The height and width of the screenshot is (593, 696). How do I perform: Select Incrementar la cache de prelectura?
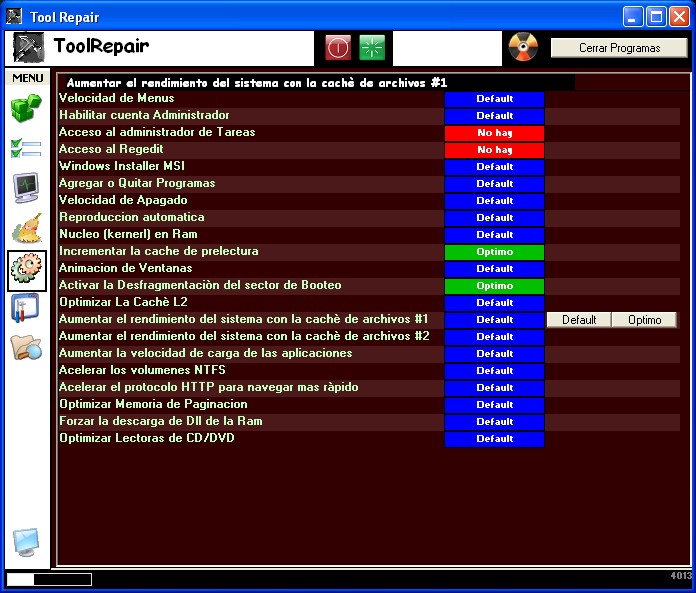tap(159, 251)
